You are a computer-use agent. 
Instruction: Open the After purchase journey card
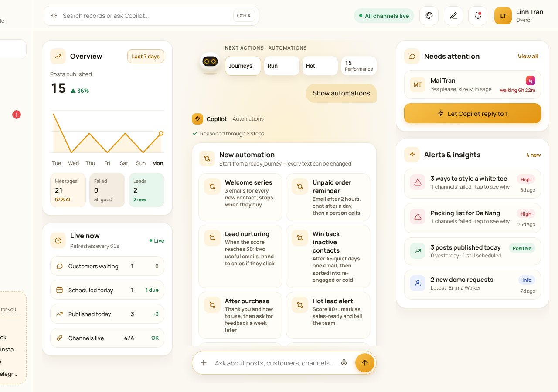(240, 315)
